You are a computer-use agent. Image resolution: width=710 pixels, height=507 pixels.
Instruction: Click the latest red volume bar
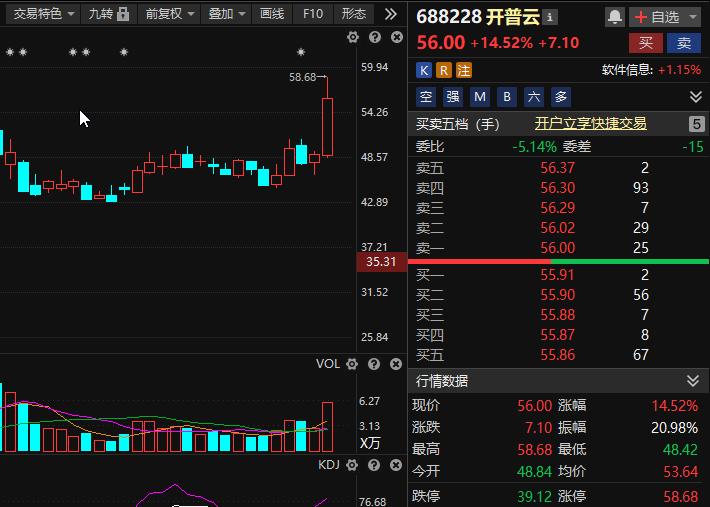[x=327, y=427]
